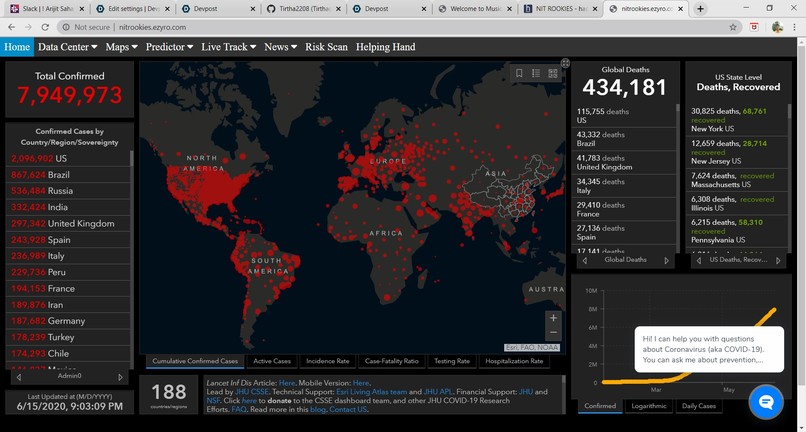Open the blog link

pos(316,410)
